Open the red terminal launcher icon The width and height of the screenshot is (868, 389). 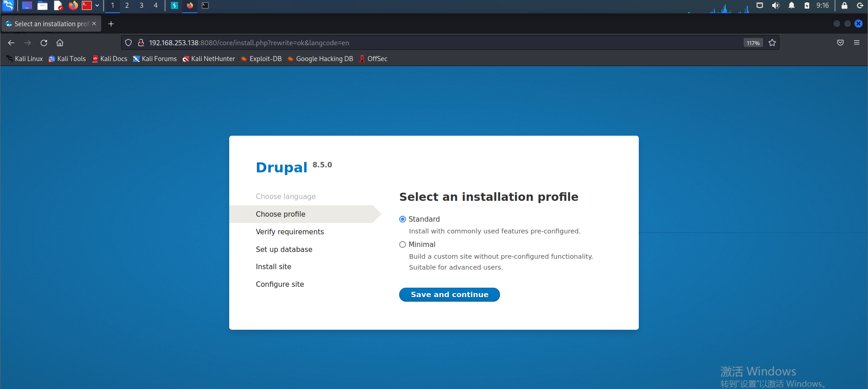[x=87, y=5]
